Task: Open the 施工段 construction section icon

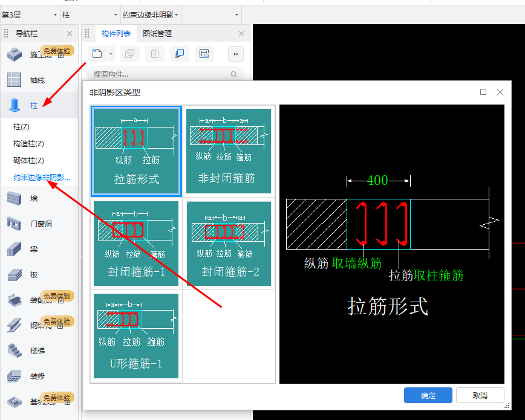Action: coord(15,54)
